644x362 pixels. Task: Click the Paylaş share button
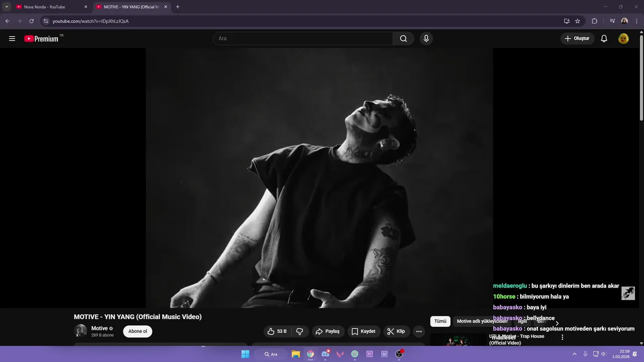[x=327, y=331]
